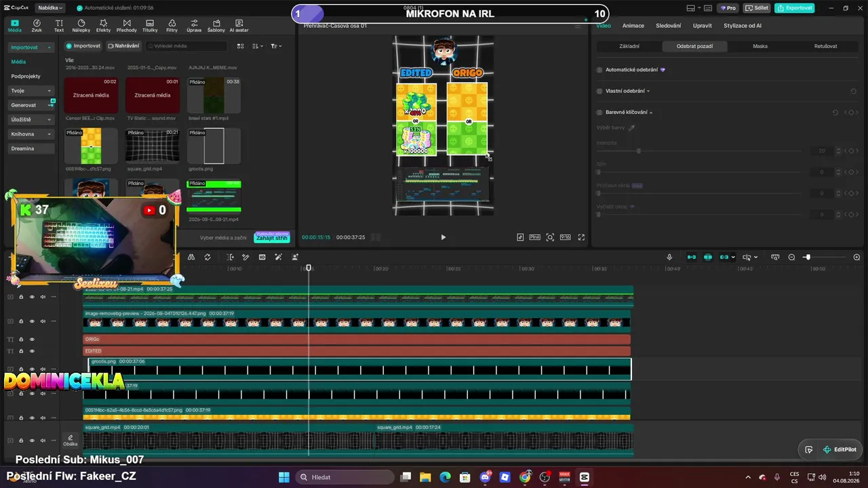Screen dimensions: 868x488
Task: Open the Filtry filters panel
Action: pyautogui.click(x=172, y=26)
